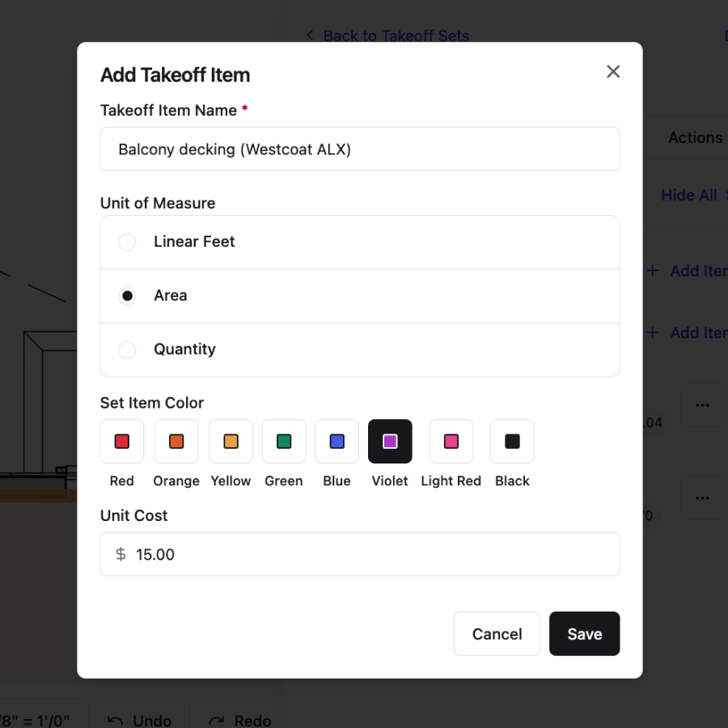
Task: Click the Unit Cost input field
Action: [x=360, y=554]
